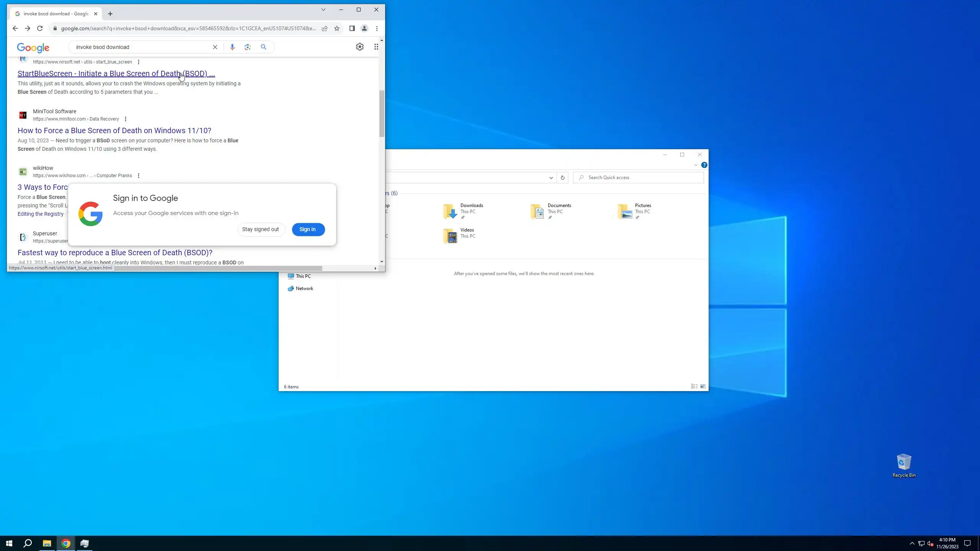Open Chrome side panel
This screenshot has width=980, height=551.
352,28
